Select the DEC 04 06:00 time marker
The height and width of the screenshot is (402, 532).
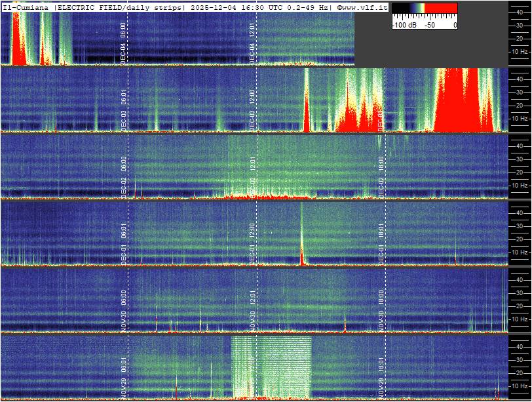[123, 43]
